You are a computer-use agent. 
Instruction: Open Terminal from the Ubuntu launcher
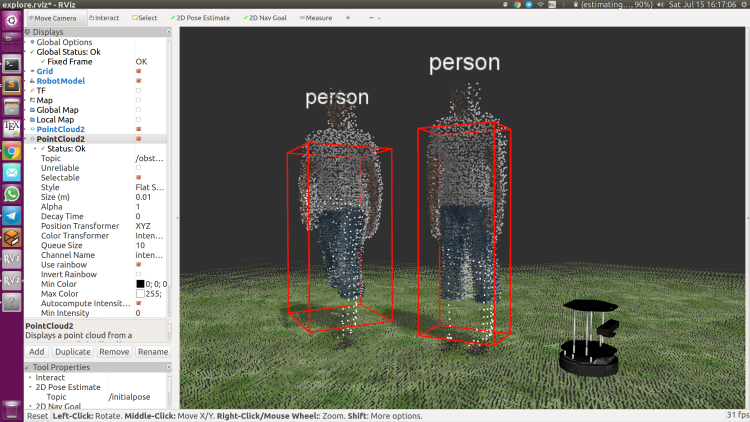(12, 64)
